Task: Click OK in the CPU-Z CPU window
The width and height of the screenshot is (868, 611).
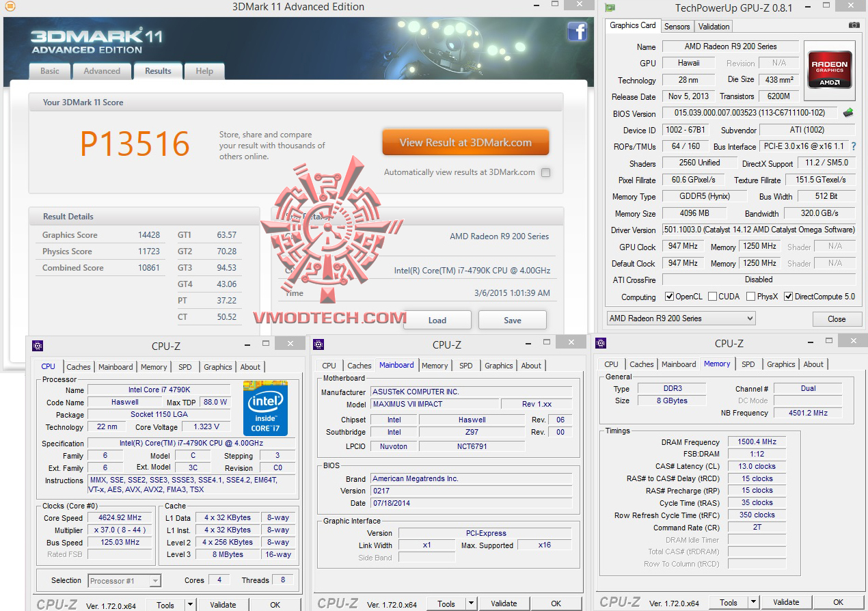Action: (275, 605)
